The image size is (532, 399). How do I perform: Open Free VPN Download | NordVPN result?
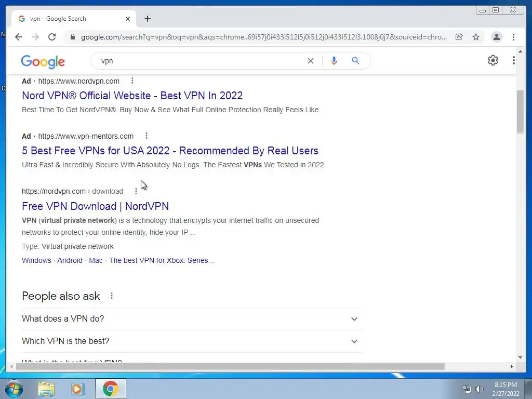coord(96,206)
